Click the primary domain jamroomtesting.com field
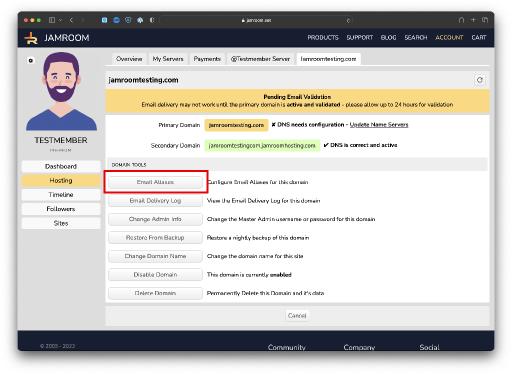512x374 pixels. 236,125
